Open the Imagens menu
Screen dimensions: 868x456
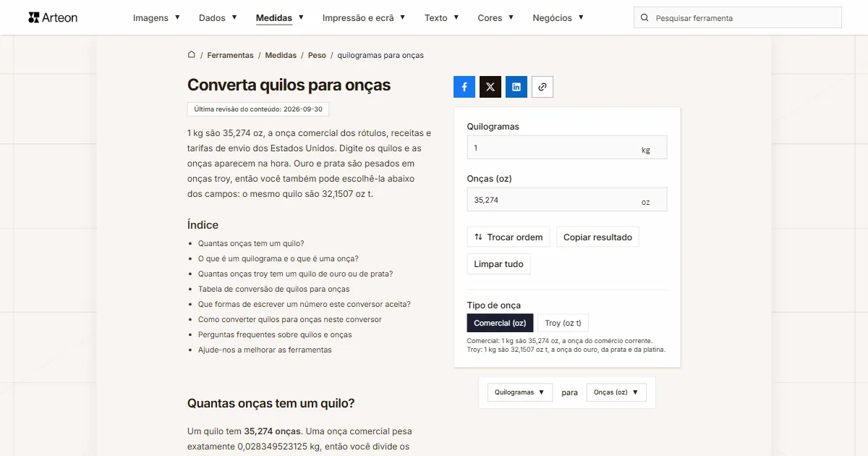coord(156,18)
